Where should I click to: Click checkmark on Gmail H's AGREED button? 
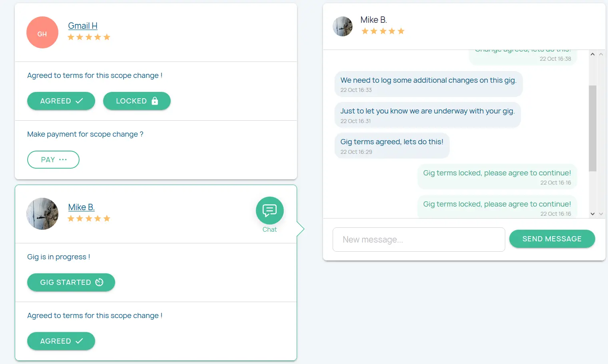79,101
